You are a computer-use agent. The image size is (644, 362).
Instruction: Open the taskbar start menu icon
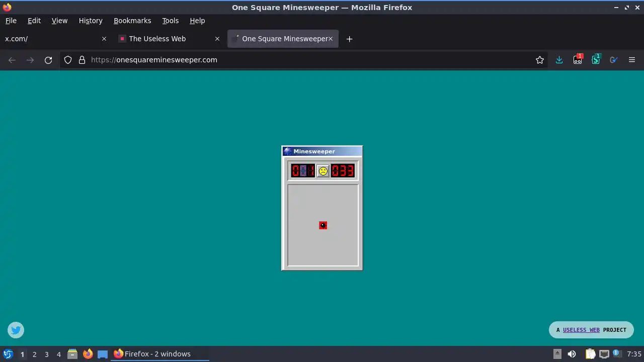coord(8,354)
